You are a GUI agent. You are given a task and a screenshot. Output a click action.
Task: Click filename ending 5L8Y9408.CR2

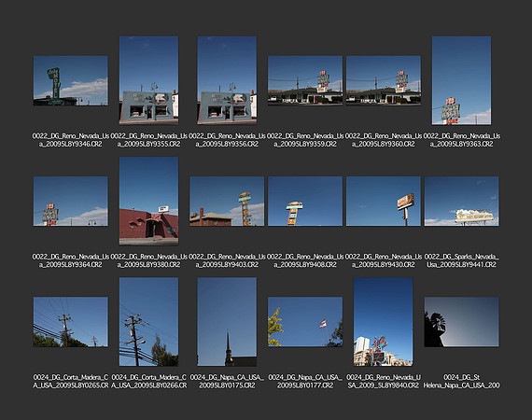(x=305, y=260)
